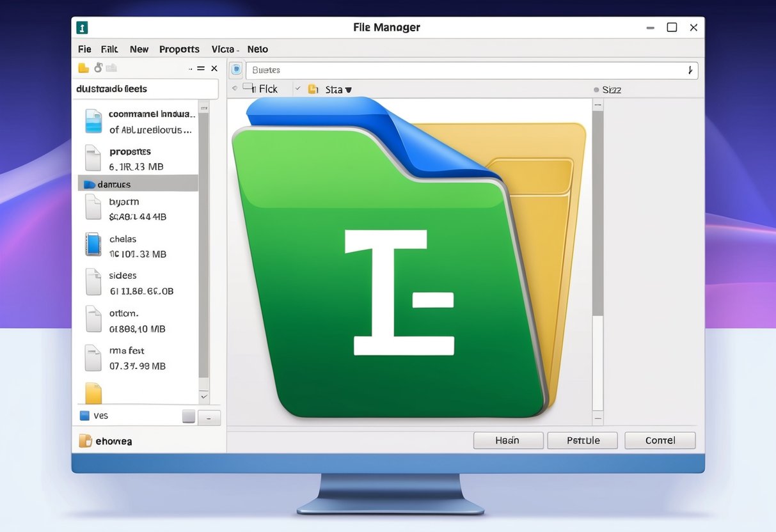Click the minus collapse control below the scrollbar
Screen dimensions: 776x532
tap(209, 417)
